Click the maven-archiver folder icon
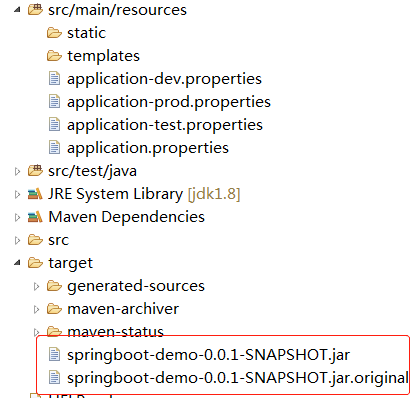Screen dimensions: 420x398 (54, 309)
